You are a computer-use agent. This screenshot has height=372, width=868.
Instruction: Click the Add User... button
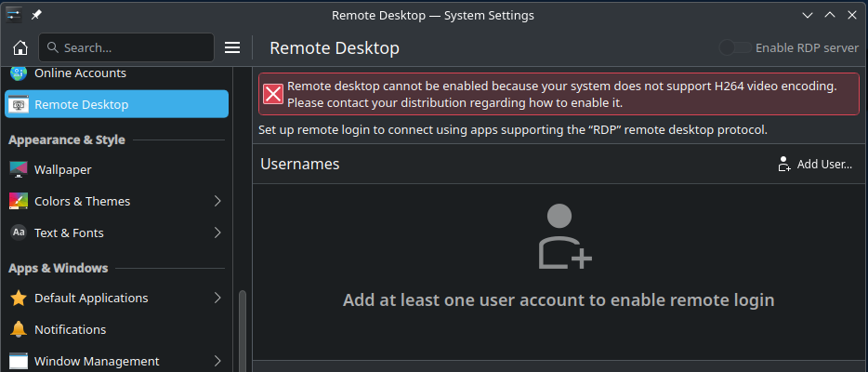click(x=815, y=164)
